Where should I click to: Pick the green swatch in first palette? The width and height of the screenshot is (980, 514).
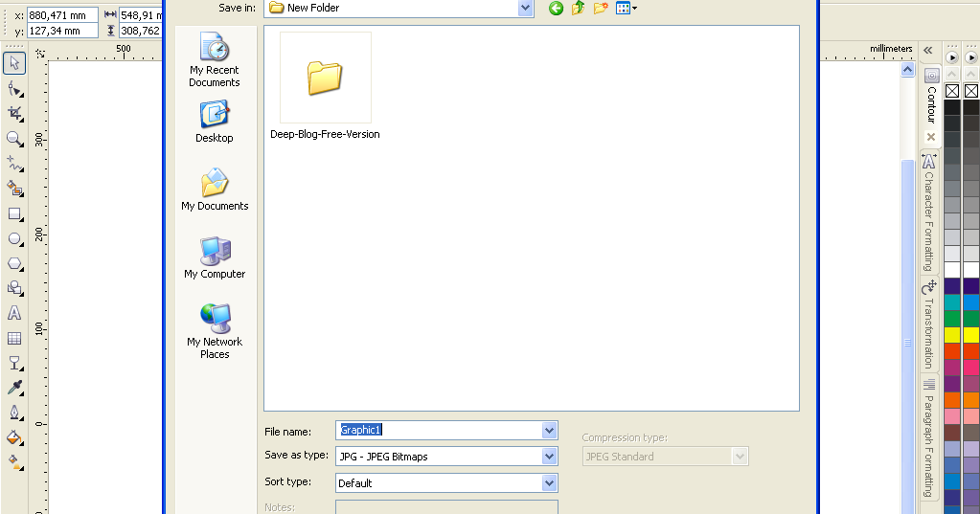pyautogui.click(x=952, y=319)
